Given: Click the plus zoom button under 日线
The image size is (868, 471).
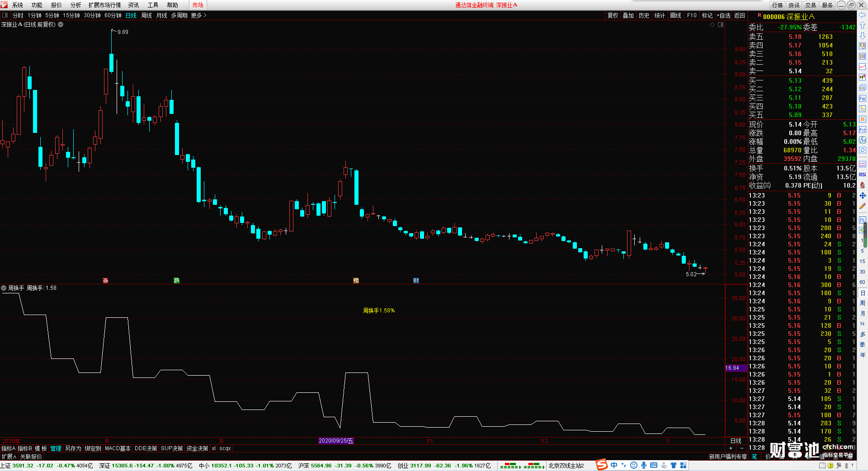Looking at the screenshot, I should click(x=731, y=448).
